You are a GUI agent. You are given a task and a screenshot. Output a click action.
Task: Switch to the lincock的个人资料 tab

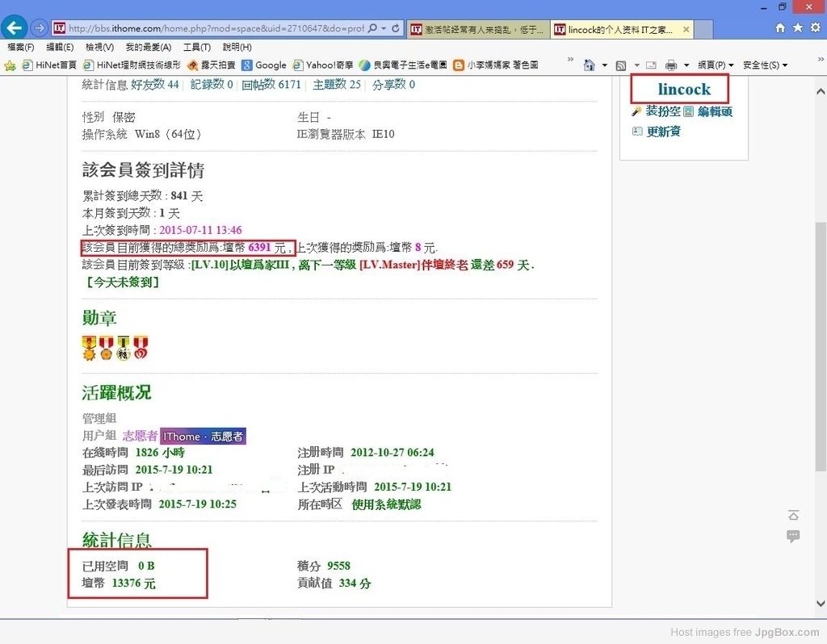pos(620,29)
